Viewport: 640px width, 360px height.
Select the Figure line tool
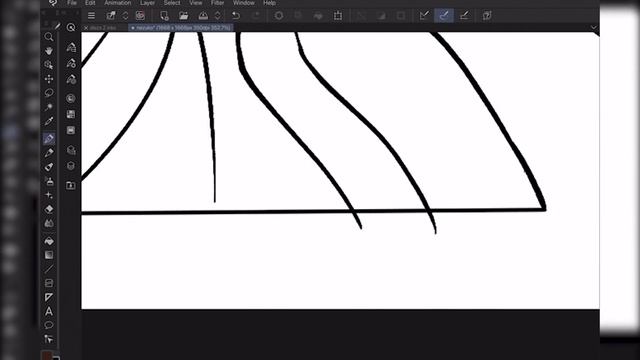[49, 269]
